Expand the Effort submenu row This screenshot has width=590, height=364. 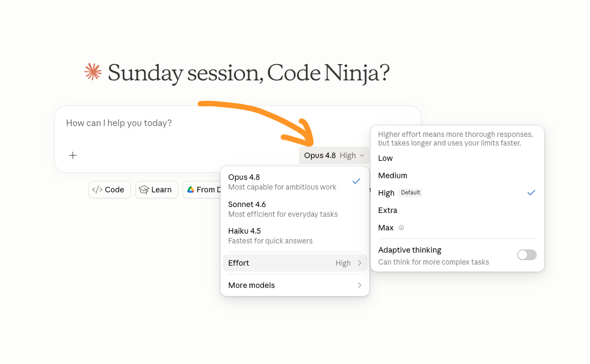pos(294,263)
